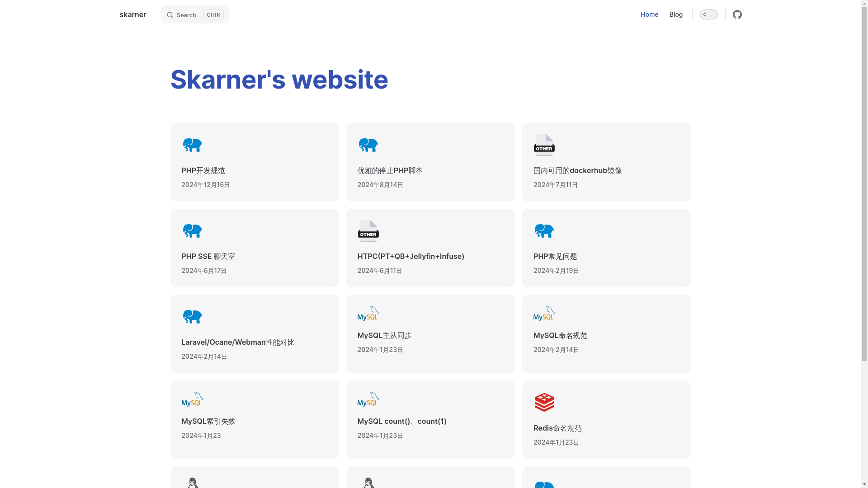868x488 pixels.
Task: Click the Redis logo on Redis命名规范 card
Action: (x=544, y=402)
